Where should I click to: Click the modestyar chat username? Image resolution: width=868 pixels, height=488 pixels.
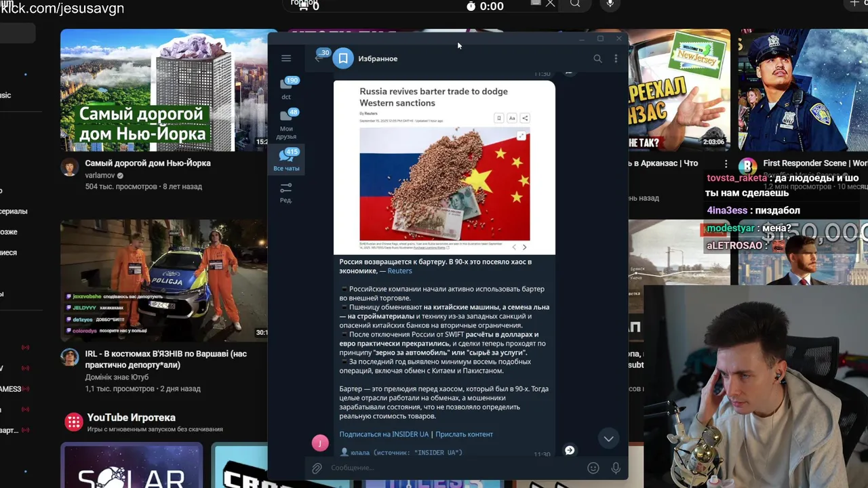(730, 228)
